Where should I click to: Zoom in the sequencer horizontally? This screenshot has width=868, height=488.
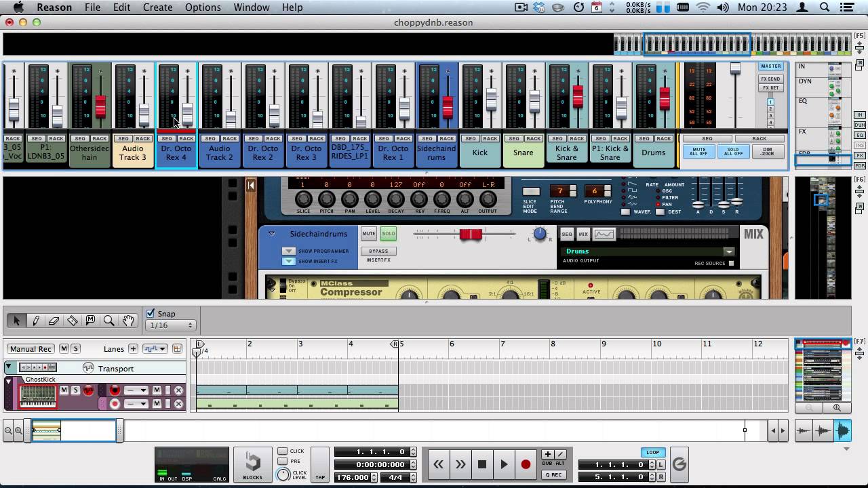(18, 430)
